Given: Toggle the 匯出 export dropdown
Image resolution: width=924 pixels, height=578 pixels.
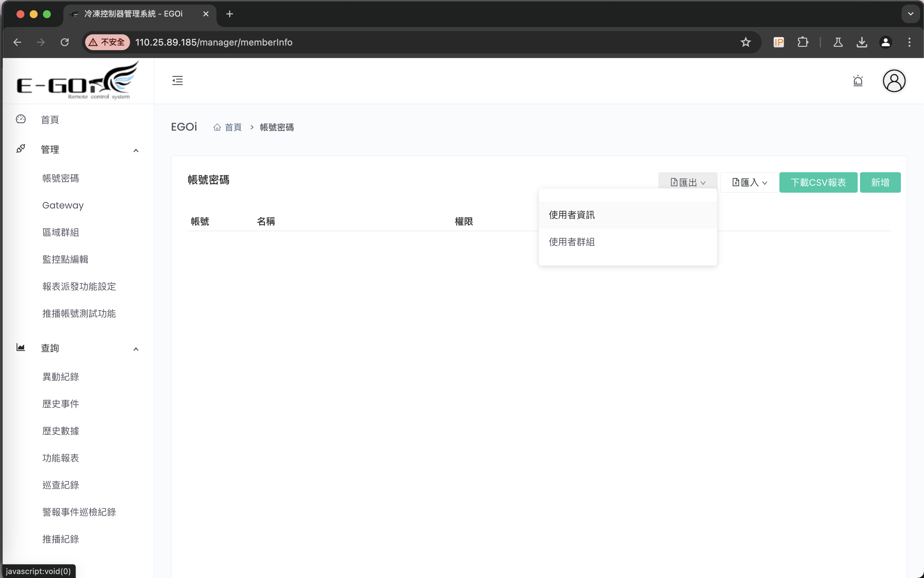Looking at the screenshot, I should coord(688,182).
